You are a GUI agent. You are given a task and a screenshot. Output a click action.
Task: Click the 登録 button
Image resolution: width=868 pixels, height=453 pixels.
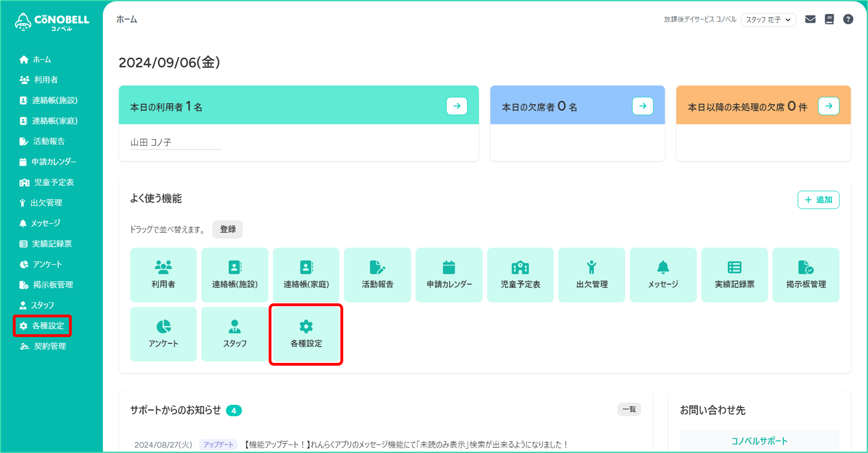coord(227,229)
